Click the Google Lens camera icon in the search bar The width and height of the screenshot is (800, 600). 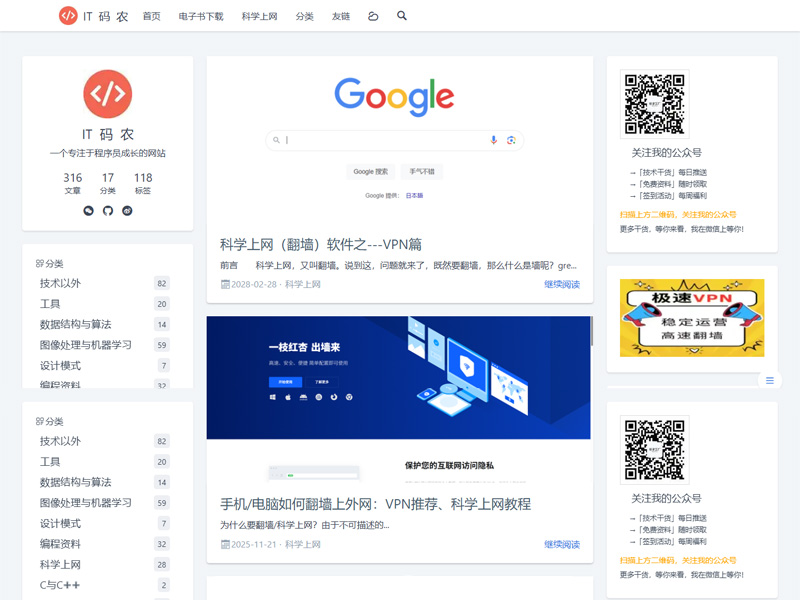coord(511,140)
